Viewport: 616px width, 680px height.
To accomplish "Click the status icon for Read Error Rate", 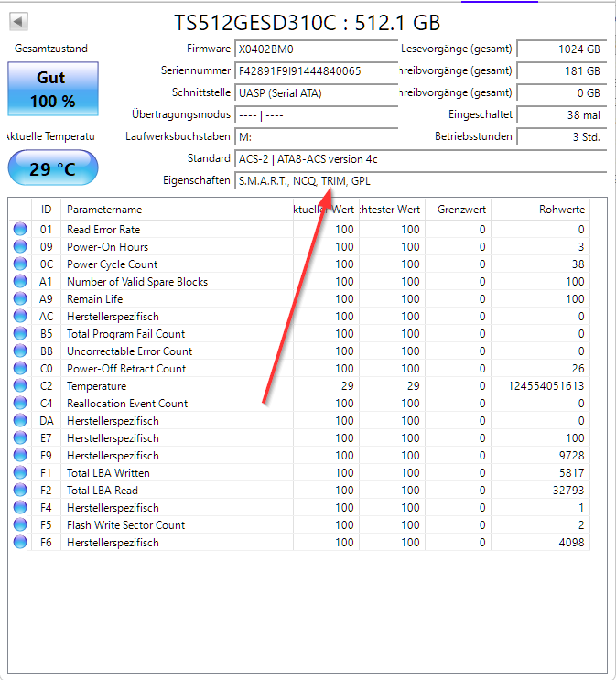I will 20,229.
